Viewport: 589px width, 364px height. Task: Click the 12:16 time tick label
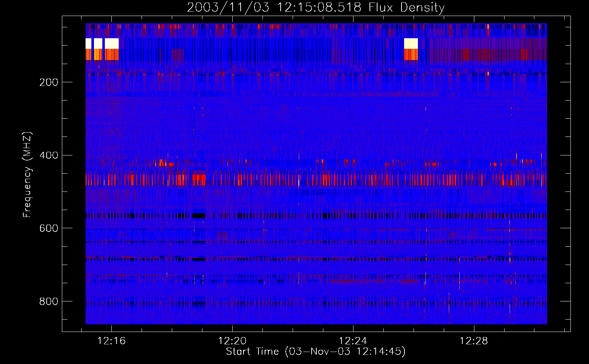coord(111,341)
